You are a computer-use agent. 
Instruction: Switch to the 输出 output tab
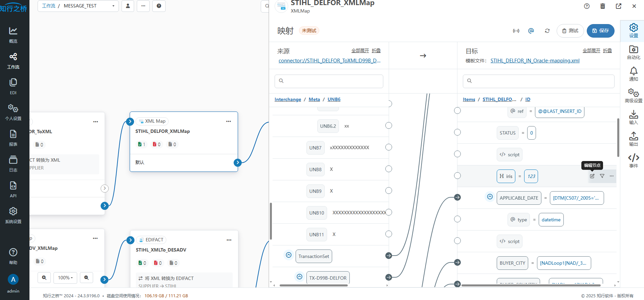point(634,139)
